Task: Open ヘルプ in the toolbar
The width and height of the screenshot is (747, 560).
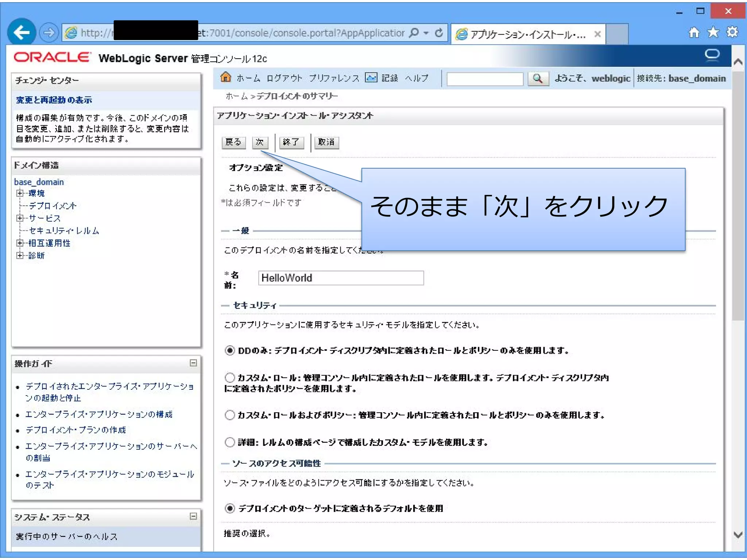Action: pyautogui.click(x=417, y=78)
